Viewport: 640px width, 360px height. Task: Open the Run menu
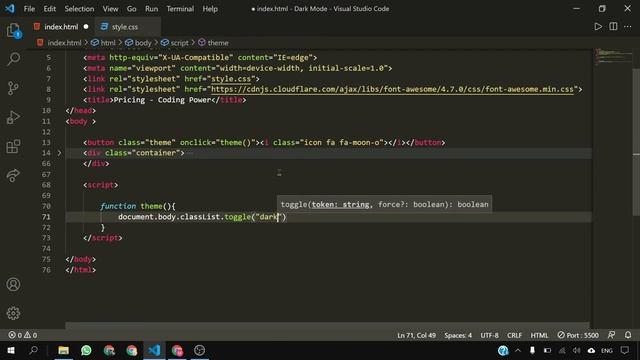pos(151,9)
